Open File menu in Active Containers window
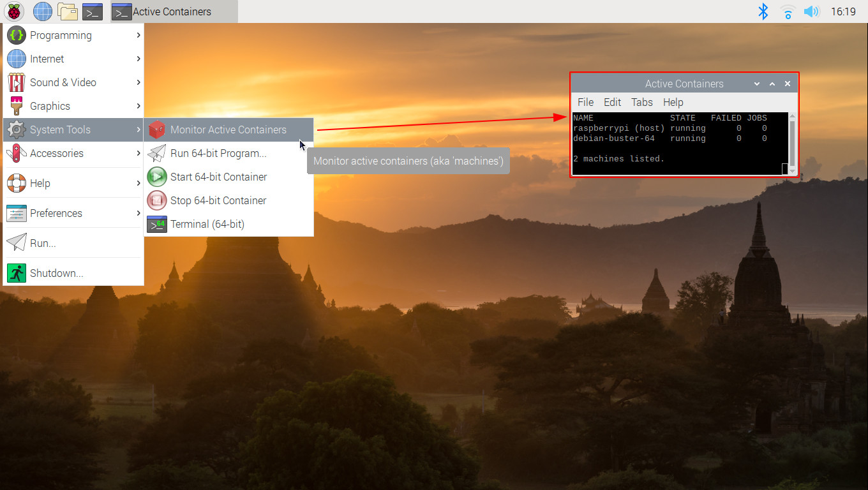 [585, 102]
